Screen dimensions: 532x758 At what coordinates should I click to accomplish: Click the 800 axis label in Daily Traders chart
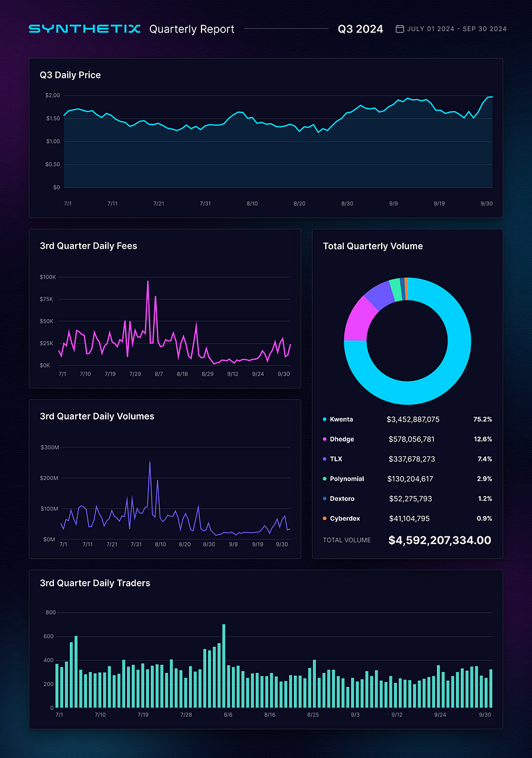51,612
